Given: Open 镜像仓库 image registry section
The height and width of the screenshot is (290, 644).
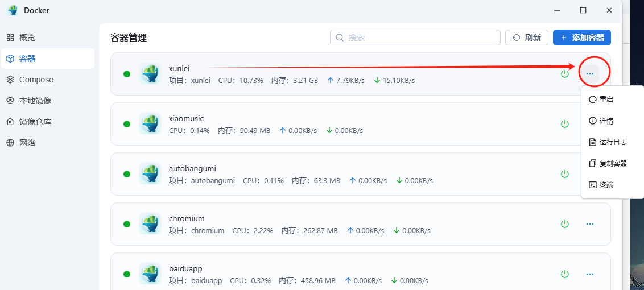Looking at the screenshot, I should [47, 122].
